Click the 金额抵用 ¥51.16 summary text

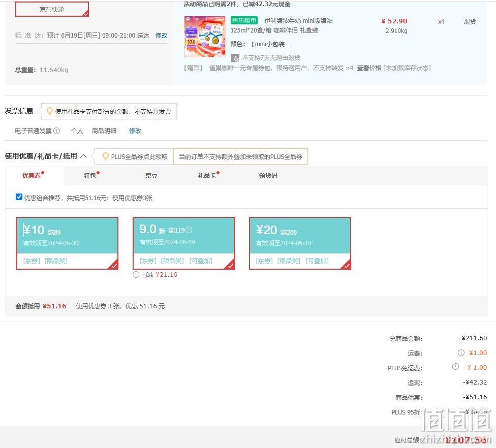point(41,306)
